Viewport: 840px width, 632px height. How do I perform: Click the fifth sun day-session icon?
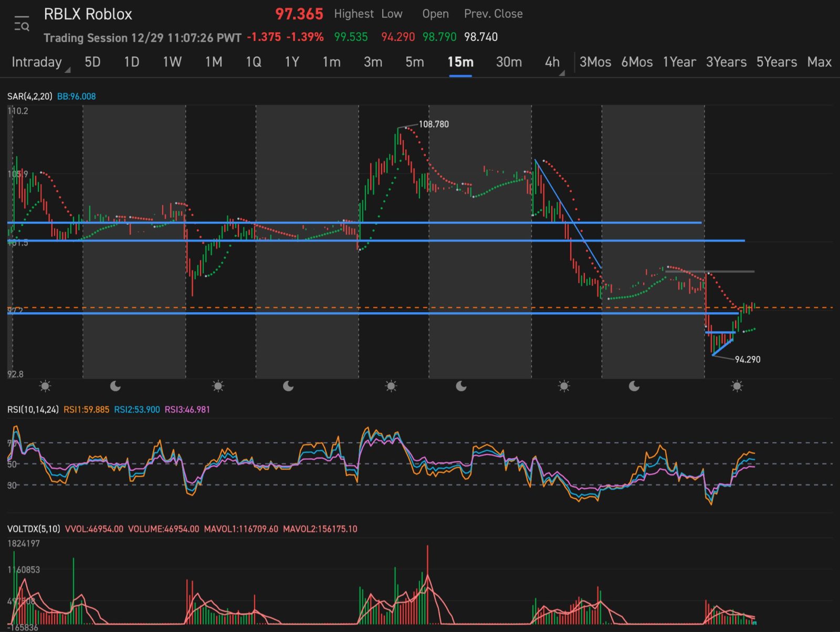[737, 387]
